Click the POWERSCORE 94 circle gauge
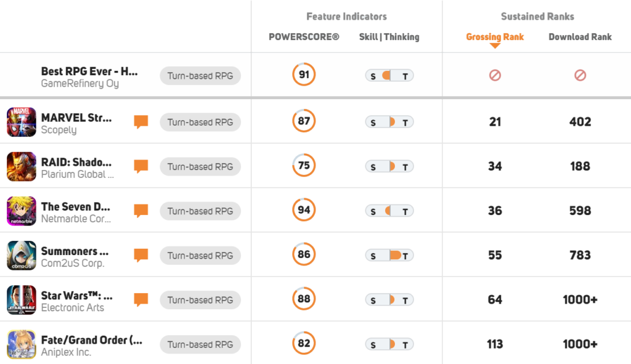This screenshot has width=631, height=364. [x=304, y=211]
